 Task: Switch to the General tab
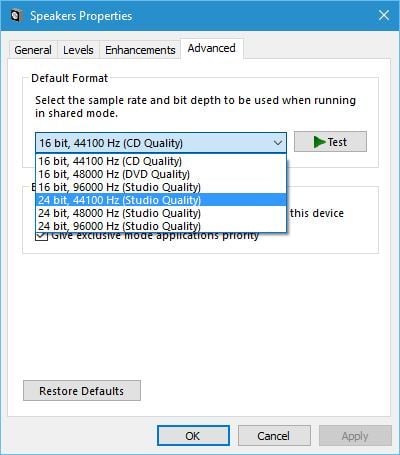[33, 50]
